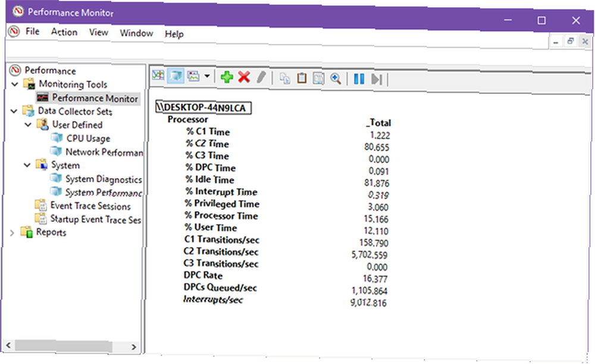Restore down the inner console child window

[570, 41]
